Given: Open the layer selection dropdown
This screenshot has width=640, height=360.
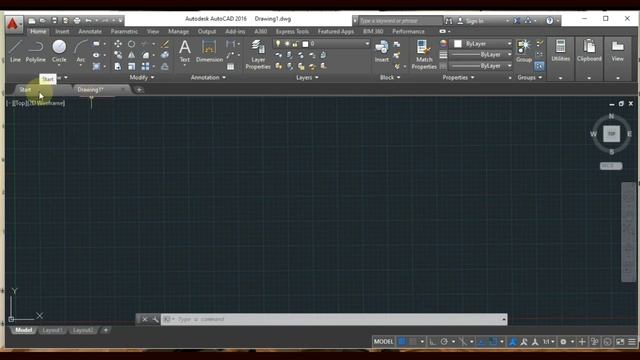Looking at the screenshot, I should click(367, 43).
